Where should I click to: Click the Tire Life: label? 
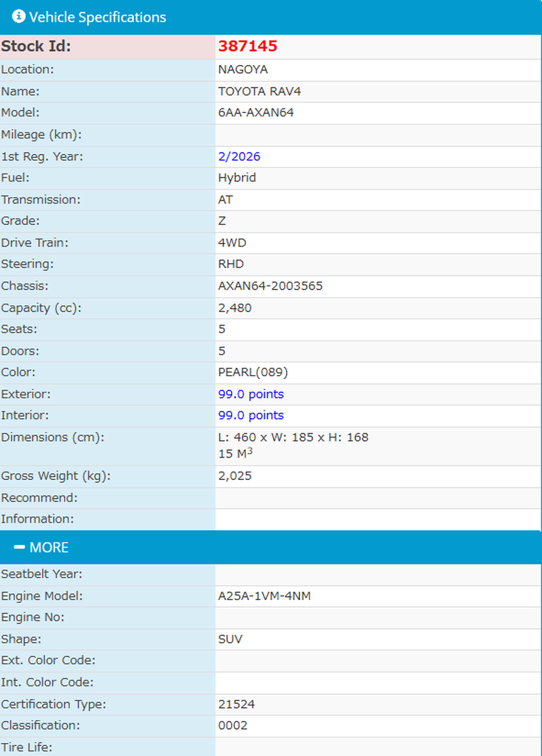click(26, 747)
